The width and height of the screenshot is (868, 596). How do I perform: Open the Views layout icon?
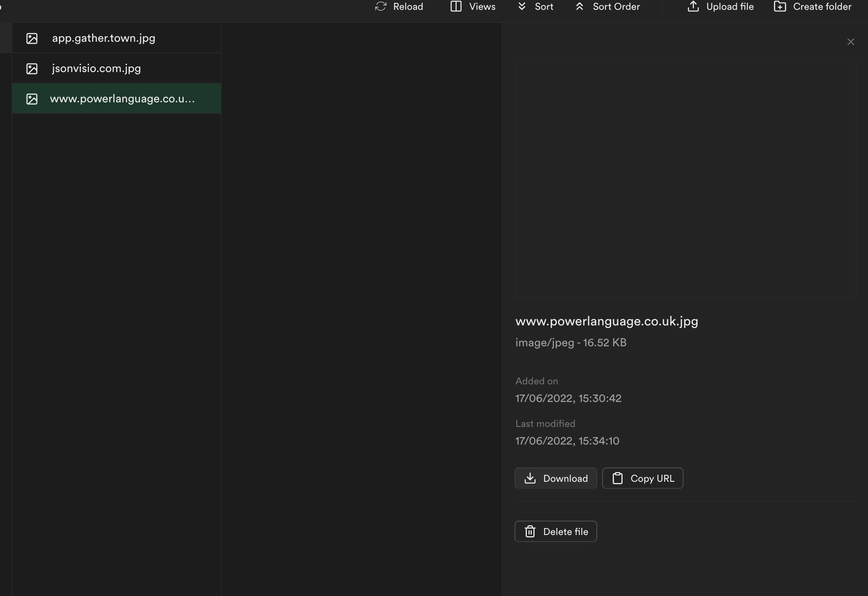[x=456, y=7]
